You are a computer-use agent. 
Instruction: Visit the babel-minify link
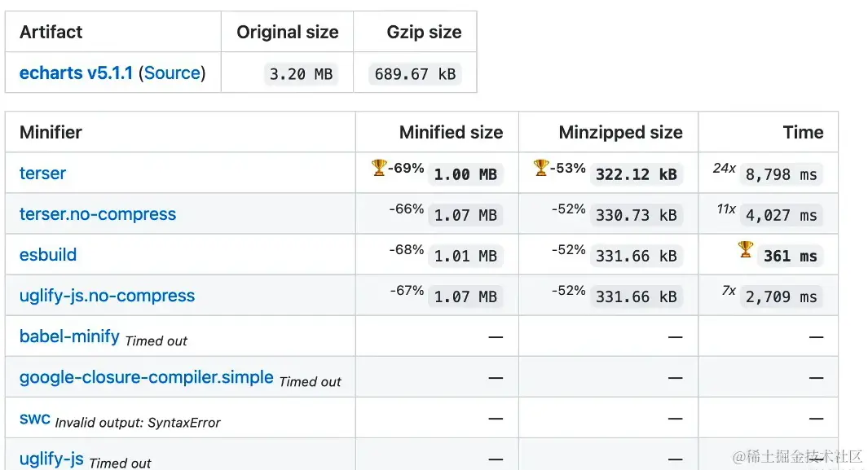tap(69, 336)
